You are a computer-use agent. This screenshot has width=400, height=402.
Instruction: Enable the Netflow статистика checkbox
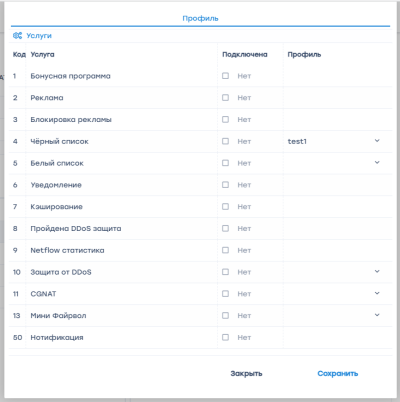[x=225, y=250]
